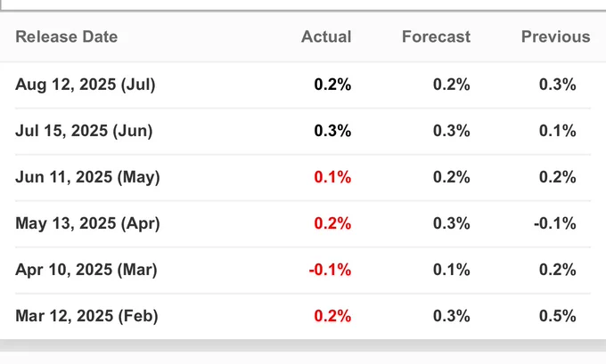The width and height of the screenshot is (606, 364).
Task: Select the 0.3% previous value in the July row
Action: (557, 85)
